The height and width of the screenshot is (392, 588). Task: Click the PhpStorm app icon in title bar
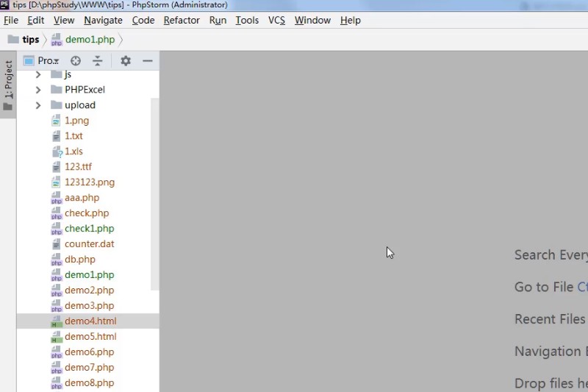(x=4, y=4)
